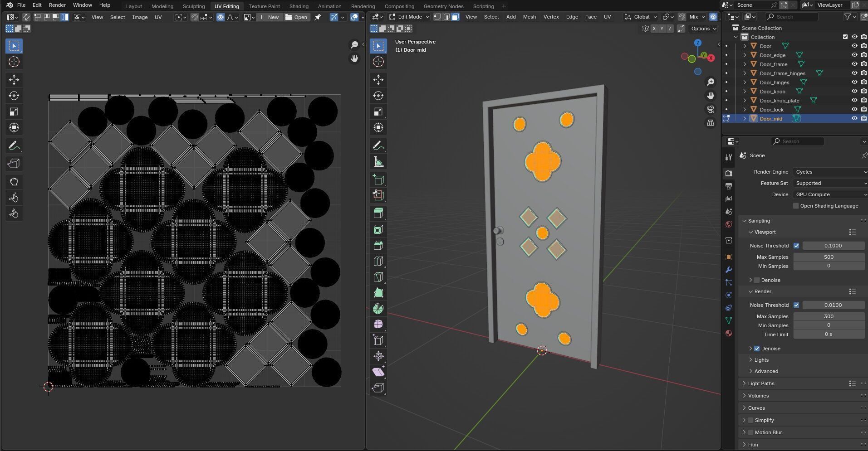Select the Knife tool
The height and width of the screenshot is (451, 868).
378,277
